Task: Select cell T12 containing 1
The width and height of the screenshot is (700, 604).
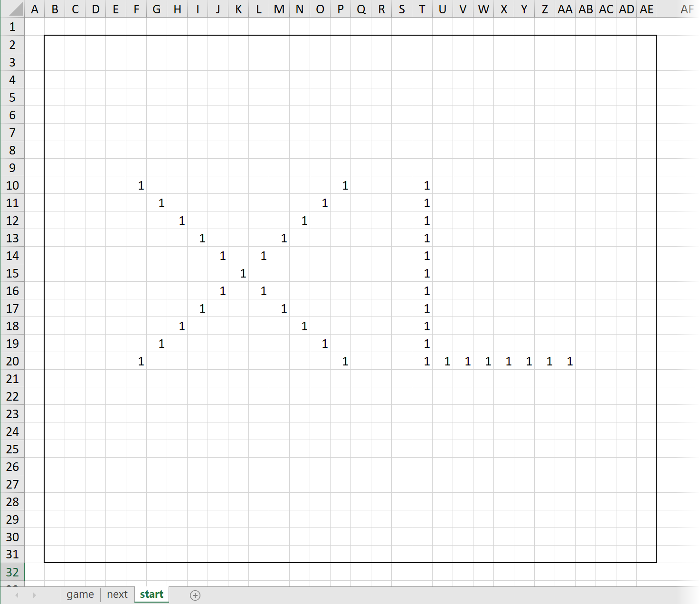Action: [x=422, y=220]
